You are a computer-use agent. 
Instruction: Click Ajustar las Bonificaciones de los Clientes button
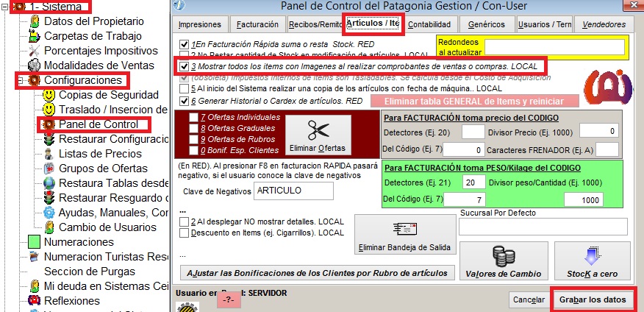coord(318,273)
